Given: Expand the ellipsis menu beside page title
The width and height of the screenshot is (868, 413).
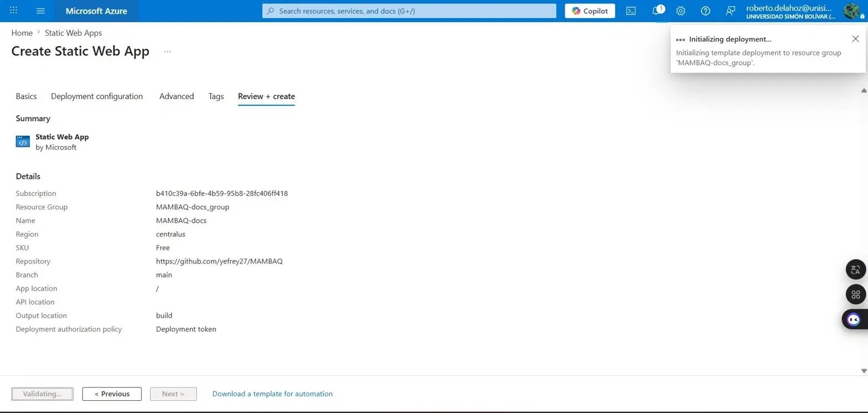Looking at the screenshot, I should [168, 51].
